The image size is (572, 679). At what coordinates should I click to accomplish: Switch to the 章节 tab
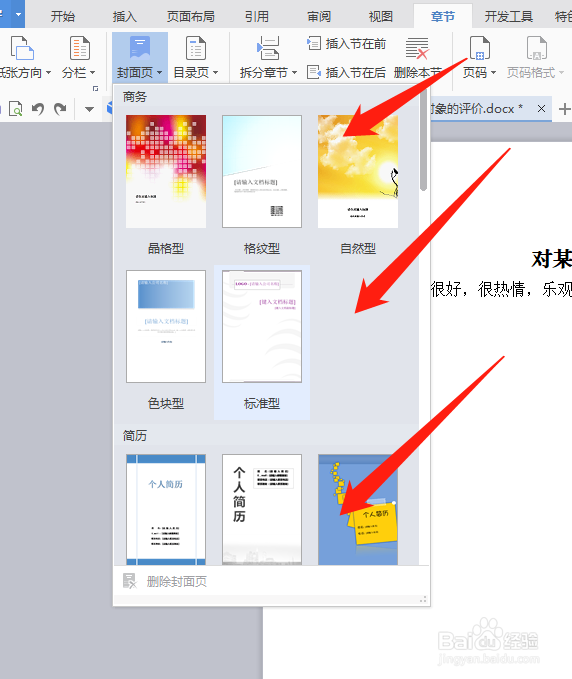point(443,16)
